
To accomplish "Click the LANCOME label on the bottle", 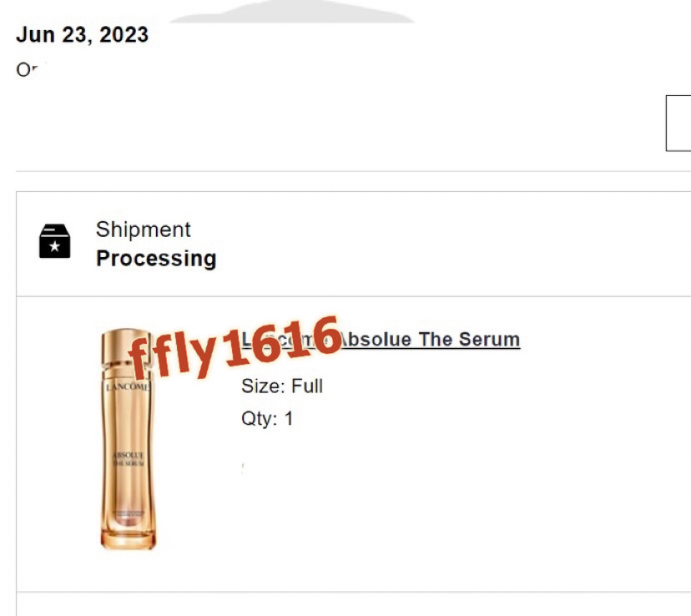I will pos(129,386).
